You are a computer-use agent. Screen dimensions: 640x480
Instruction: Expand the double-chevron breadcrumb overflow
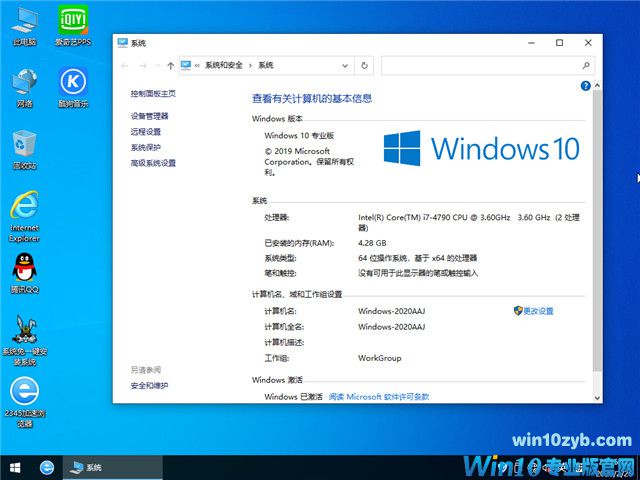tap(197, 65)
